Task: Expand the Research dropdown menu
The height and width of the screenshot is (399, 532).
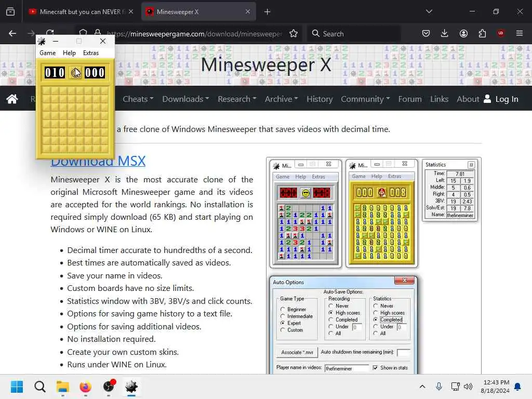Action: (237, 99)
